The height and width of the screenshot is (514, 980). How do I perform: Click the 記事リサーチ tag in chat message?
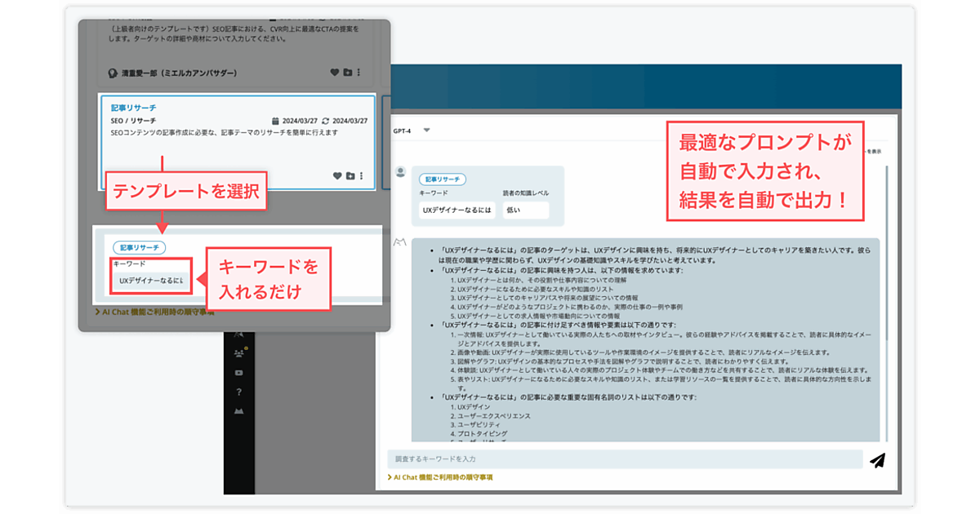pos(443,178)
